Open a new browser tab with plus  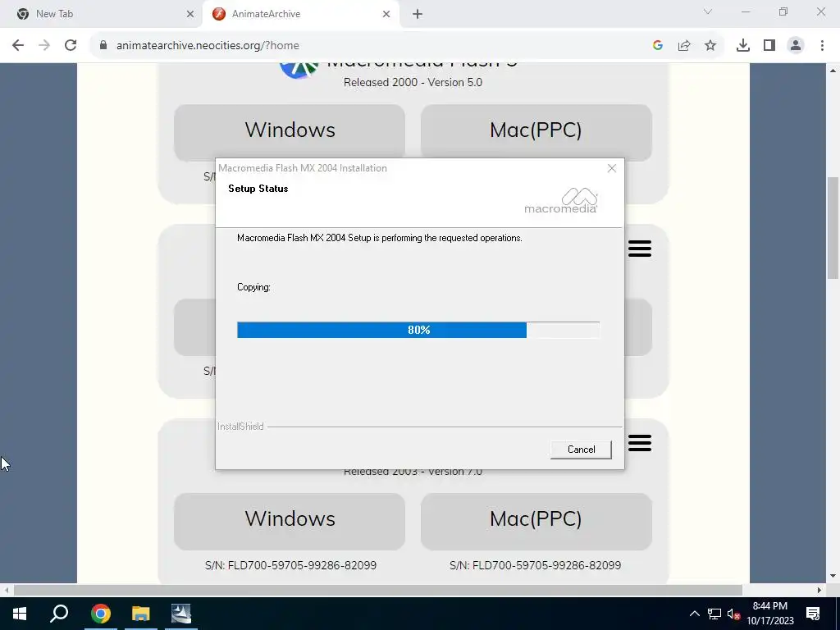418,14
